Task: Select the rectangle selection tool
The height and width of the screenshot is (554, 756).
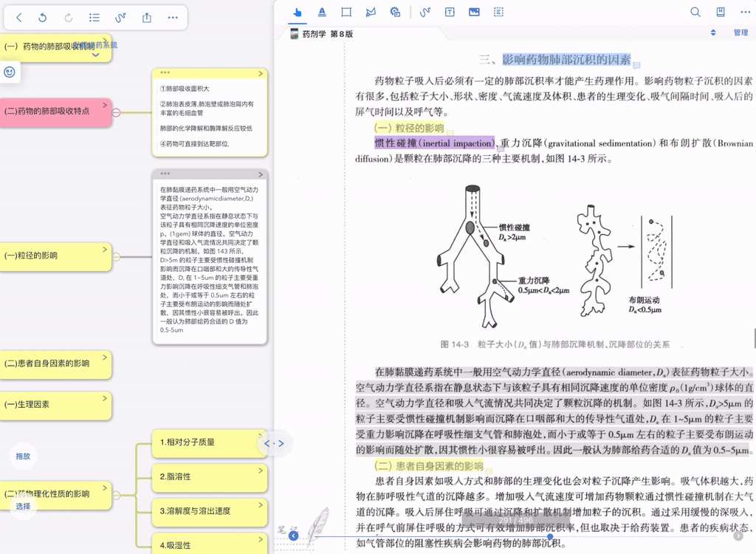Action: (x=346, y=12)
